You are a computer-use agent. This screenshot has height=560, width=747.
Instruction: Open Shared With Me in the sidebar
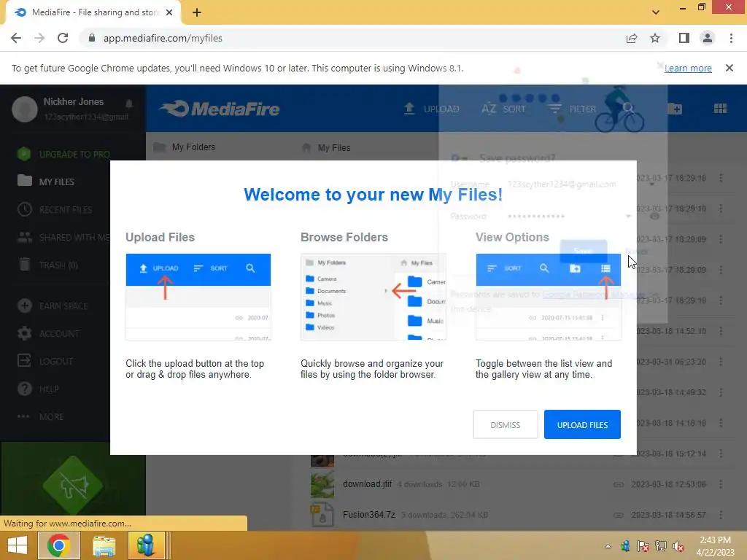tap(63, 237)
